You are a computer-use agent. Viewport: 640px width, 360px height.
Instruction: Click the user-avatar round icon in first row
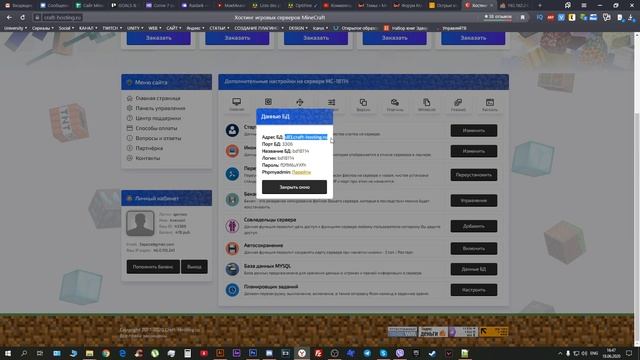click(x=232, y=131)
